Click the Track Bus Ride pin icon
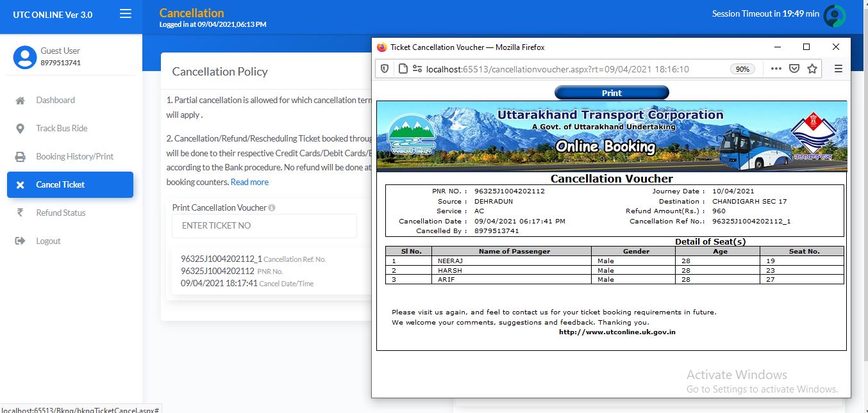 [21, 129]
